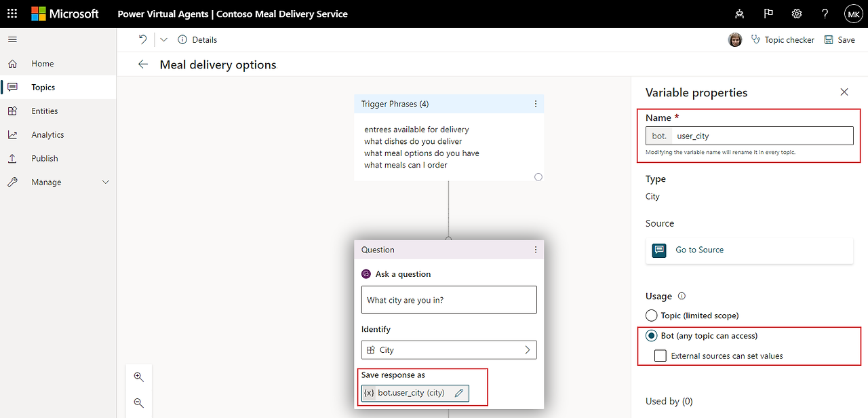
Task: Close the Variable properties pane
Action: tap(844, 92)
